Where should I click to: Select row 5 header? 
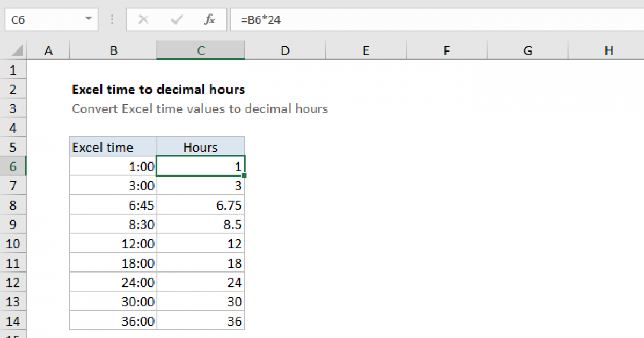point(13,147)
